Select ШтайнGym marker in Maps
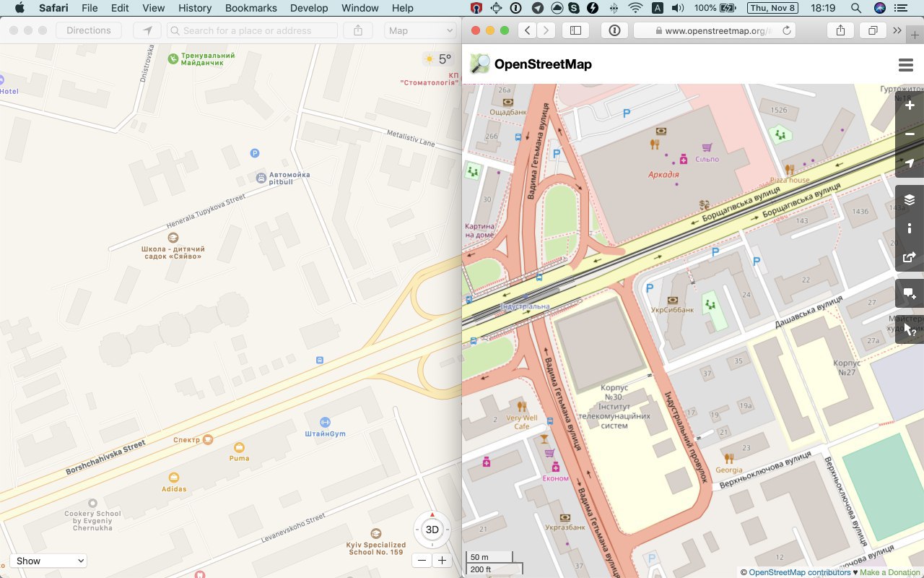The width and height of the screenshot is (924, 578). click(x=325, y=422)
